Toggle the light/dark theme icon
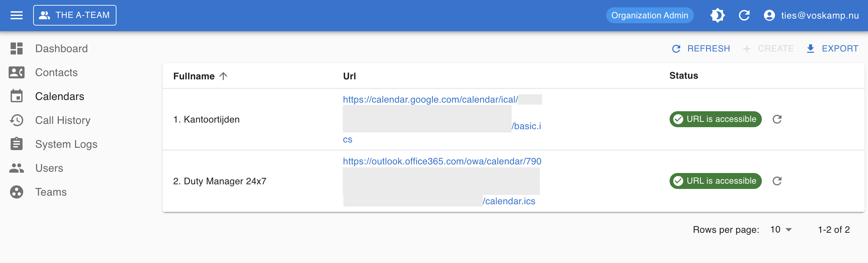The height and width of the screenshot is (263, 868). click(717, 15)
